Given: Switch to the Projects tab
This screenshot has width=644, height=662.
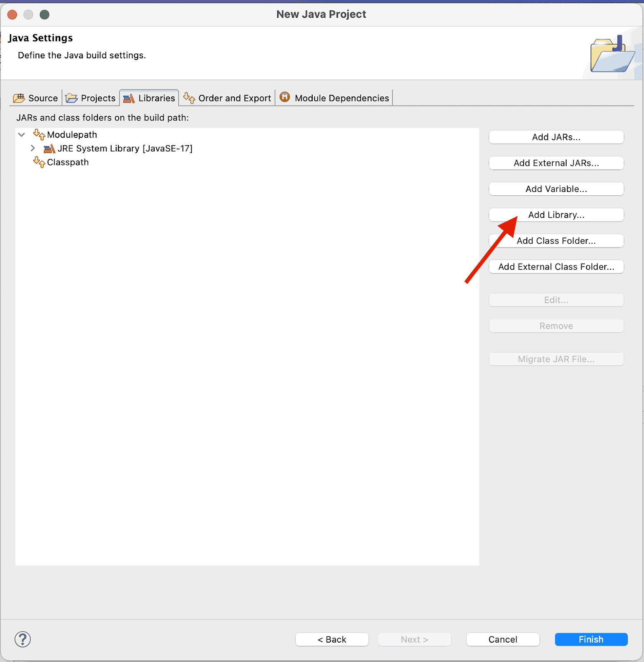Looking at the screenshot, I should click(91, 98).
